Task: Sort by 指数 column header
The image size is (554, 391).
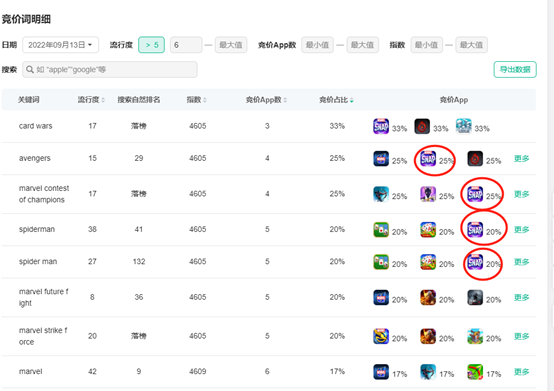Action: click(x=196, y=100)
